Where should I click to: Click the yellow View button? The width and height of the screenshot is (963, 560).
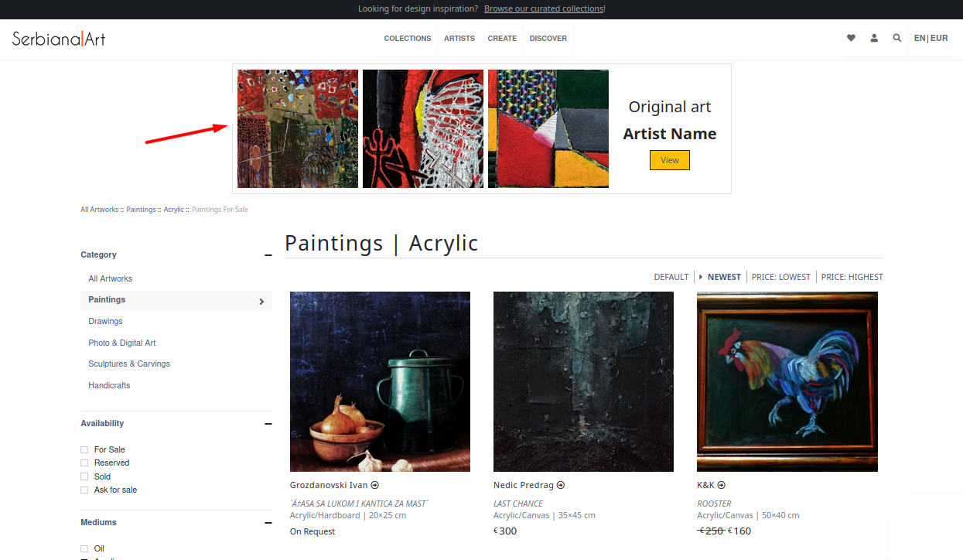click(670, 160)
